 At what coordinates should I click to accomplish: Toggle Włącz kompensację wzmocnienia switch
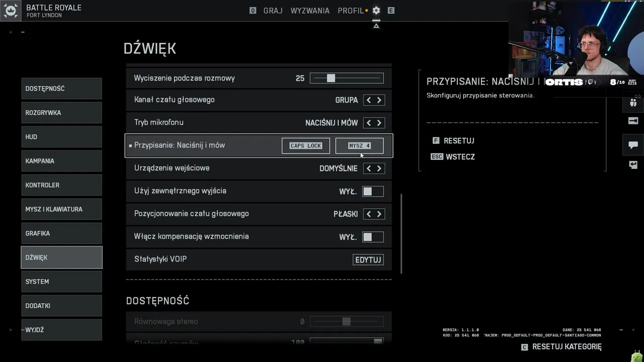373,237
